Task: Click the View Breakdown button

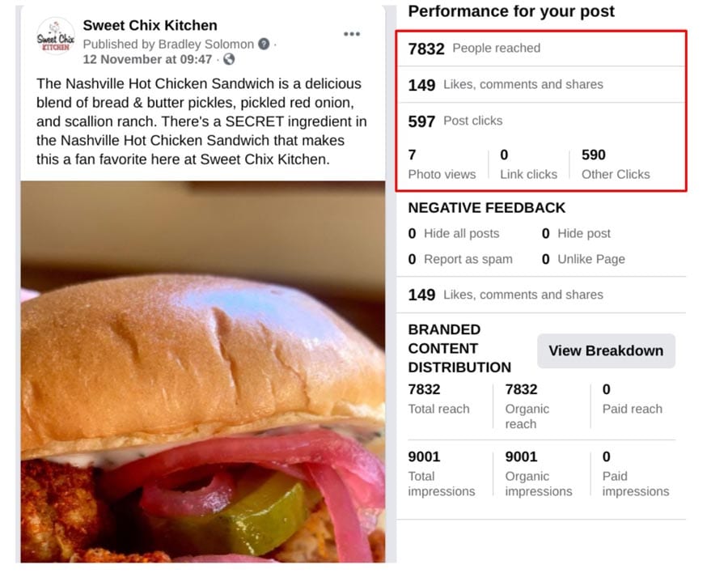Action: [606, 350]
